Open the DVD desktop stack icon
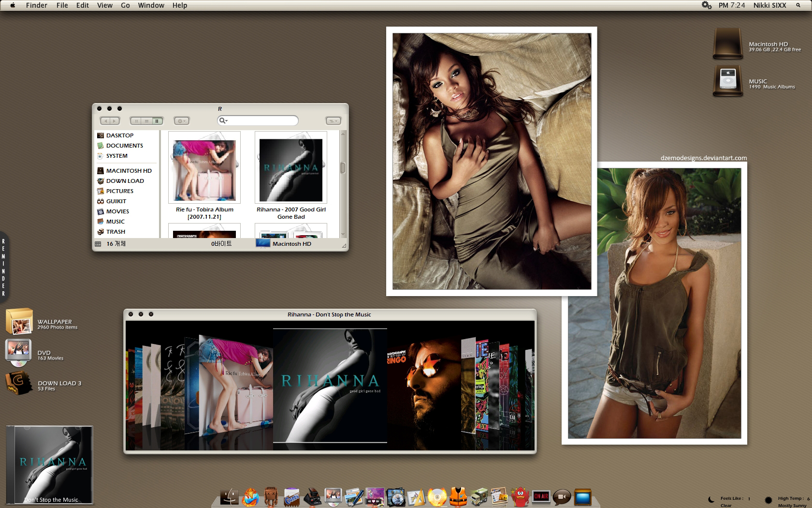Screen dimensions: 812x508 click(18, 353)
